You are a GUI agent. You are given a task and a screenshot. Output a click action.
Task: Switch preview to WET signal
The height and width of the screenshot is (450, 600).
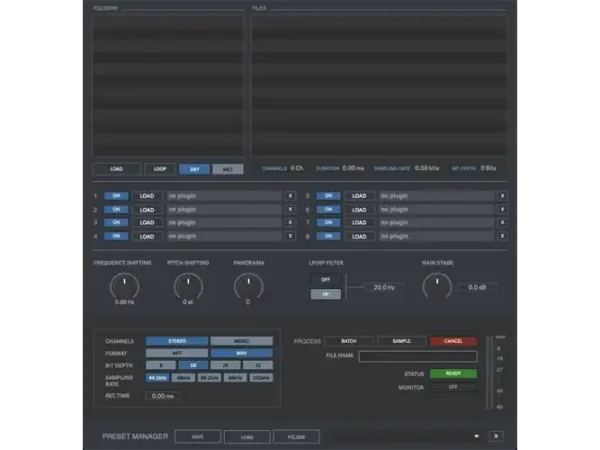pyautogui.click(x=228, y=169)
